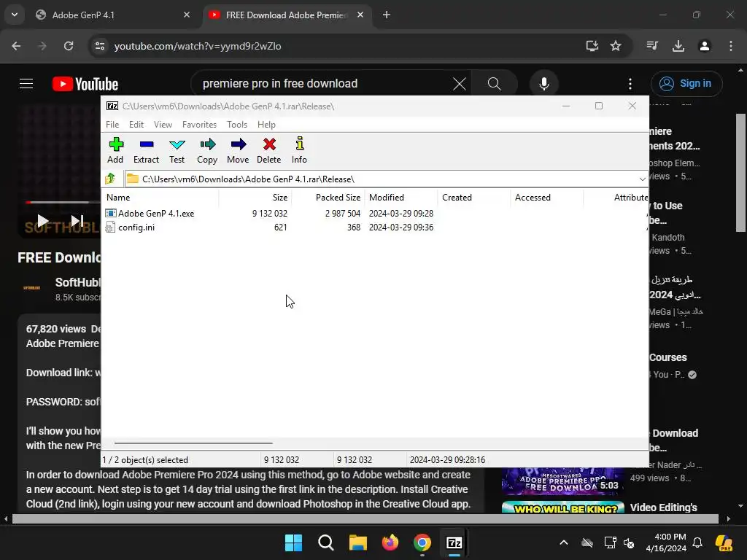Click the YouTube video progress bar

pos(63,203)
